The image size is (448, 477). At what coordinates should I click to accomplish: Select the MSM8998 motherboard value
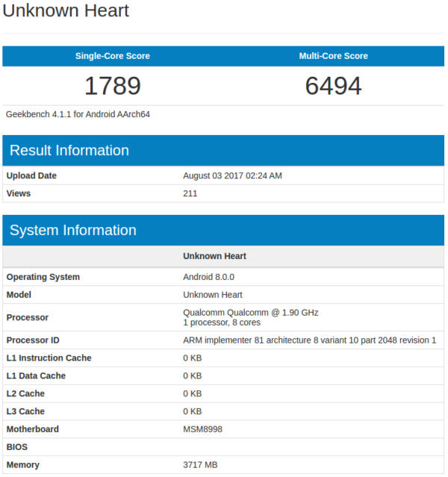(204, 429)
